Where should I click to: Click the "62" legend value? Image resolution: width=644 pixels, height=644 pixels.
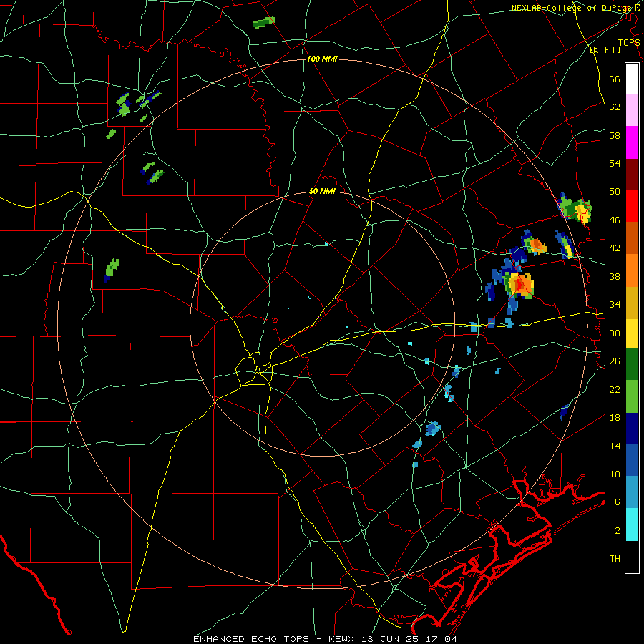tap(615, 107)
